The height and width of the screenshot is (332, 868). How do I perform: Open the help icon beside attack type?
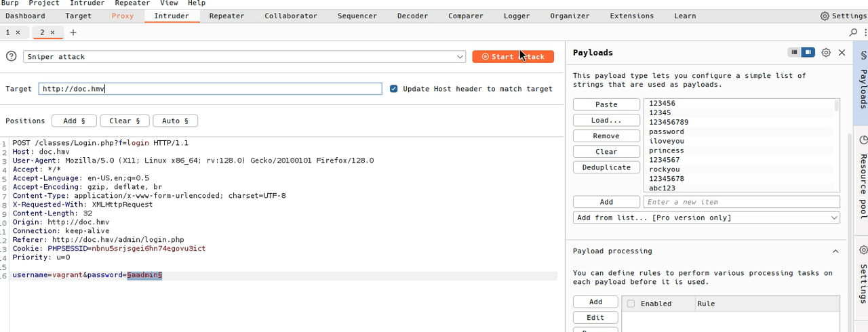pyautogui.click(x=11, y=57)
